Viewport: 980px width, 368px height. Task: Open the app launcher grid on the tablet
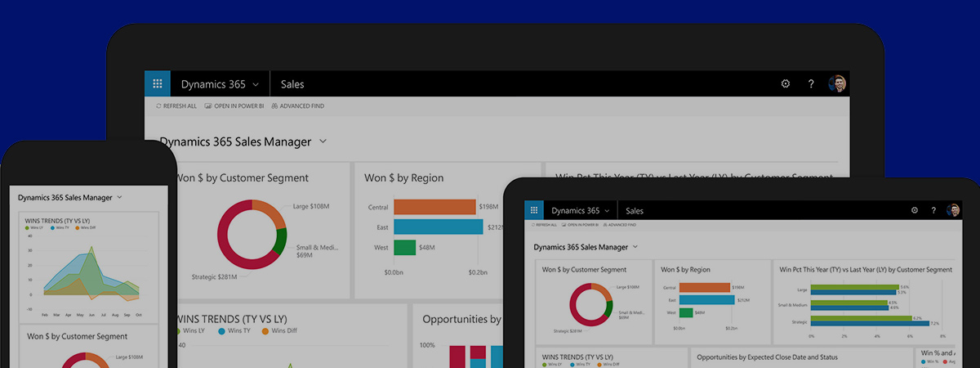(x=534, y=210)
